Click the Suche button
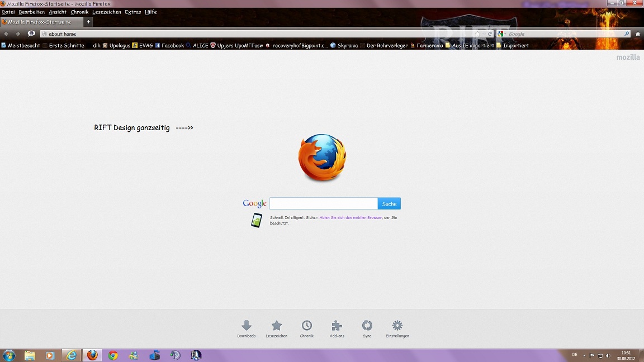The width and height of the screenshot is (644, 362). click(x=389, y=203)
